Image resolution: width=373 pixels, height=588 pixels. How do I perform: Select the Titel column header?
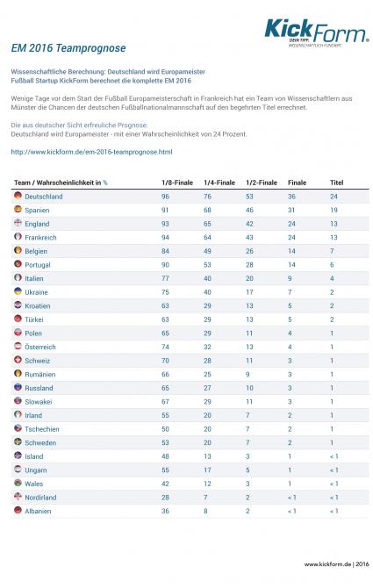336,183
